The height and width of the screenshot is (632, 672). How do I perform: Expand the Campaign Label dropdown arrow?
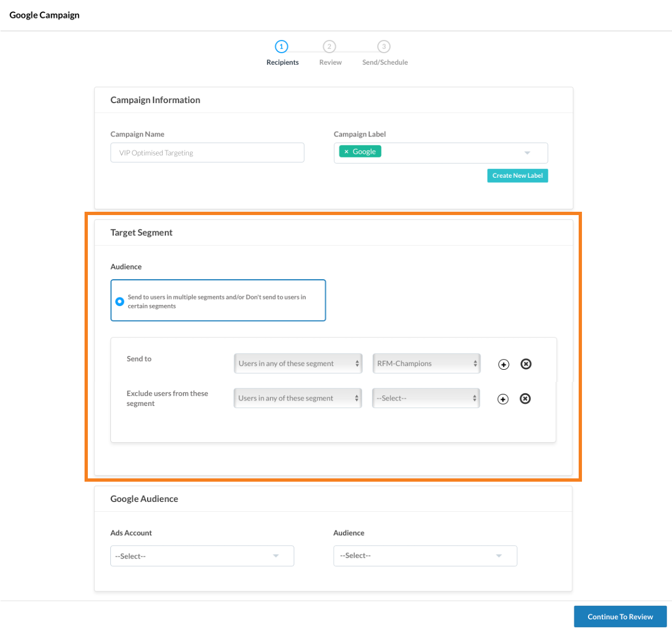tap(527, 153)
